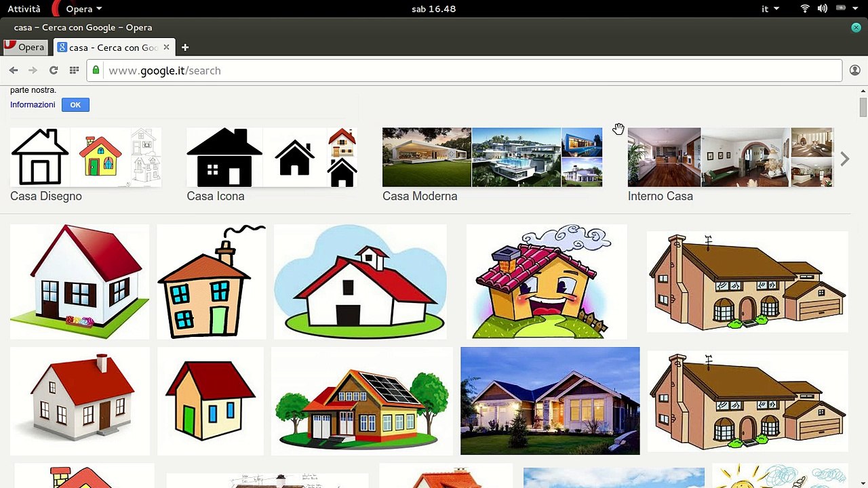Close the casa - Cerca con Google tab
The width and height of the screenshot is (868, 488).
point(166,47)
